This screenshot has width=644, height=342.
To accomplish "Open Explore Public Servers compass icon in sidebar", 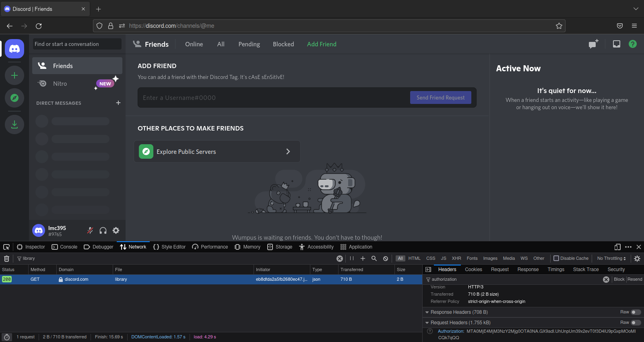I will pyautogui.click(x=14, y=98).
